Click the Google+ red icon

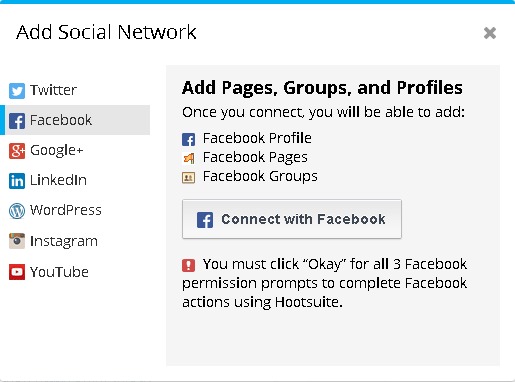point(17,151)
